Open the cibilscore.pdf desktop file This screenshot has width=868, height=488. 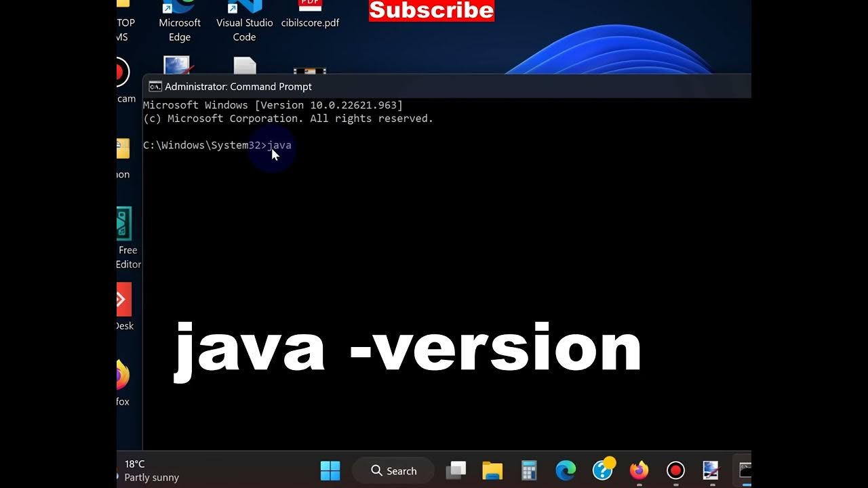click(310, 15)
